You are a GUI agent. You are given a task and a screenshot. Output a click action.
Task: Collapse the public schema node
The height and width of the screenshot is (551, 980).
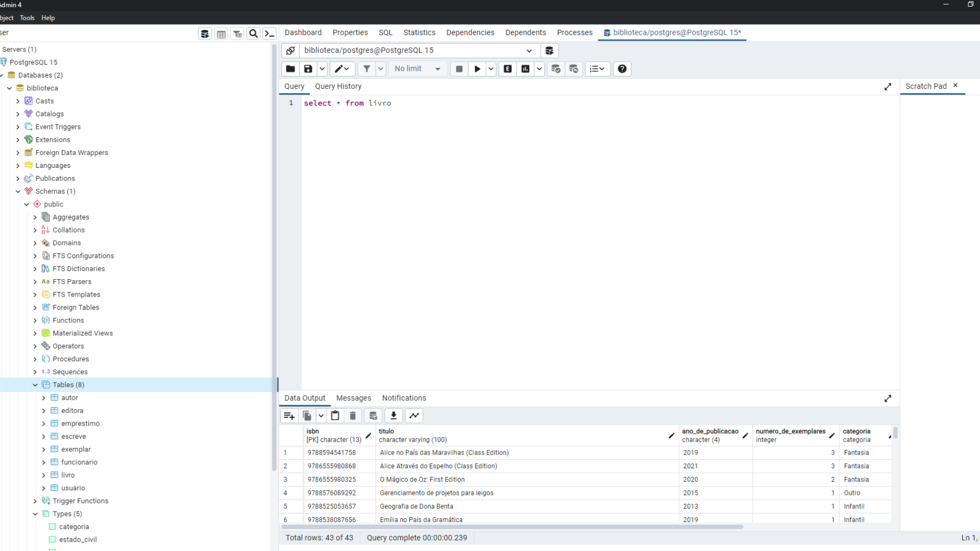[27, 205]
